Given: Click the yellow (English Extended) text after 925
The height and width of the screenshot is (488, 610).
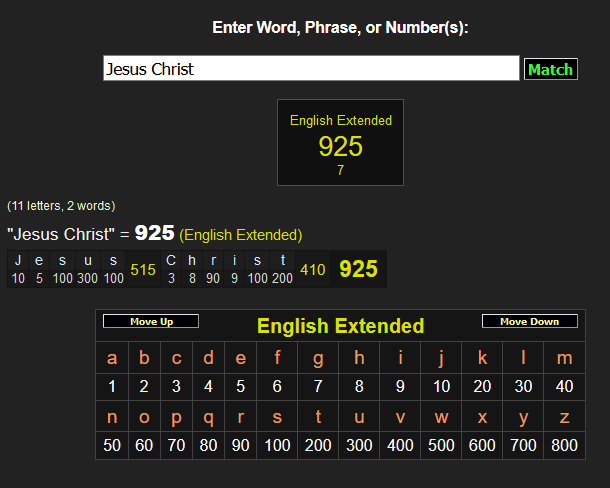Looking at the screenshot, I should pos(240,235).
